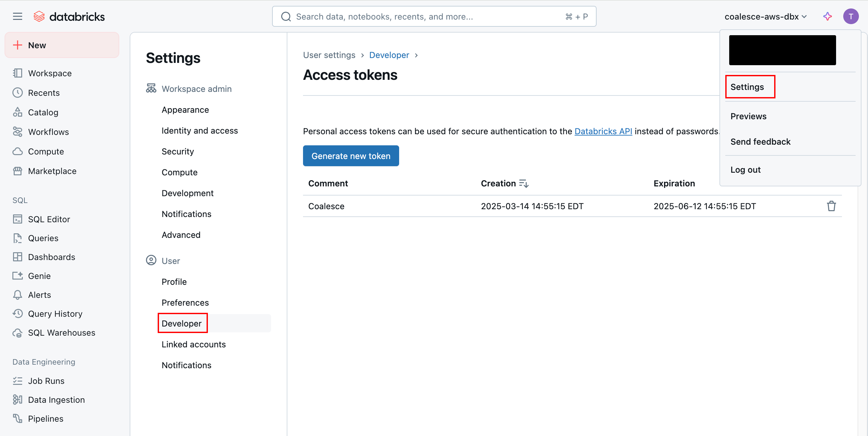Screen dimensions: 868x436
Task: Select Developer in user settings
Action: (181, 324)
